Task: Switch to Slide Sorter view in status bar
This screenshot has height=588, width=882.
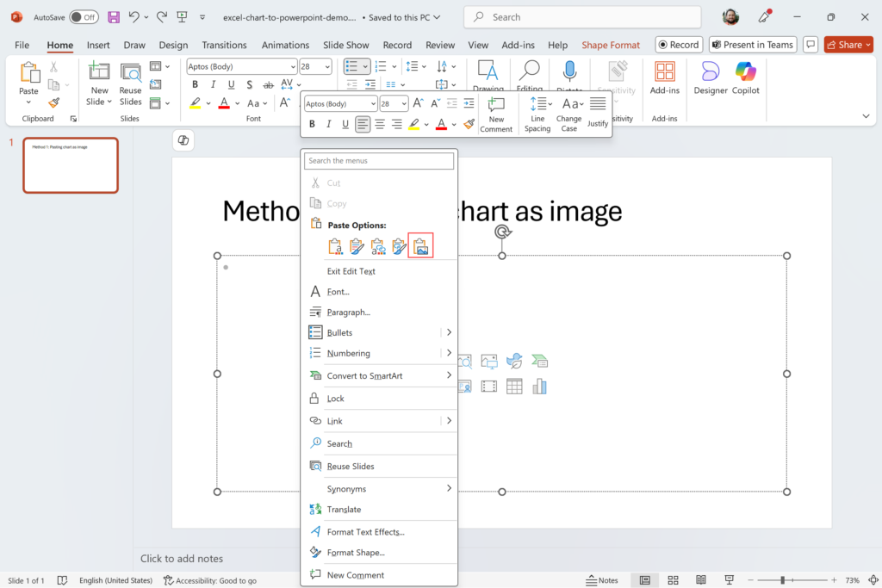Action: [674, 580]
